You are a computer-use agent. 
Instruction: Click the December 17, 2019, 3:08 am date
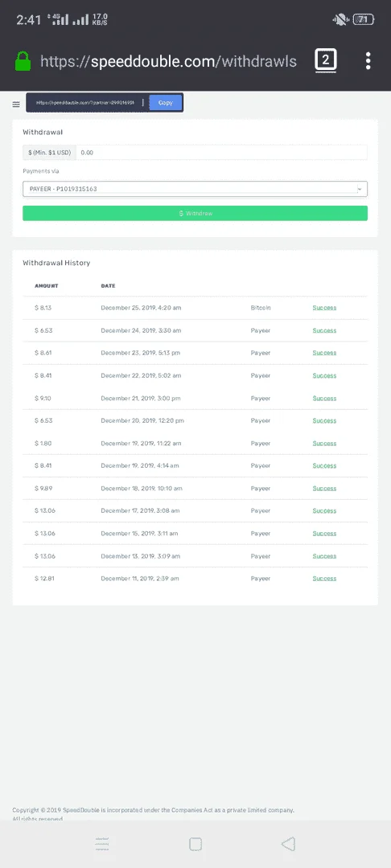pos(140,511)
